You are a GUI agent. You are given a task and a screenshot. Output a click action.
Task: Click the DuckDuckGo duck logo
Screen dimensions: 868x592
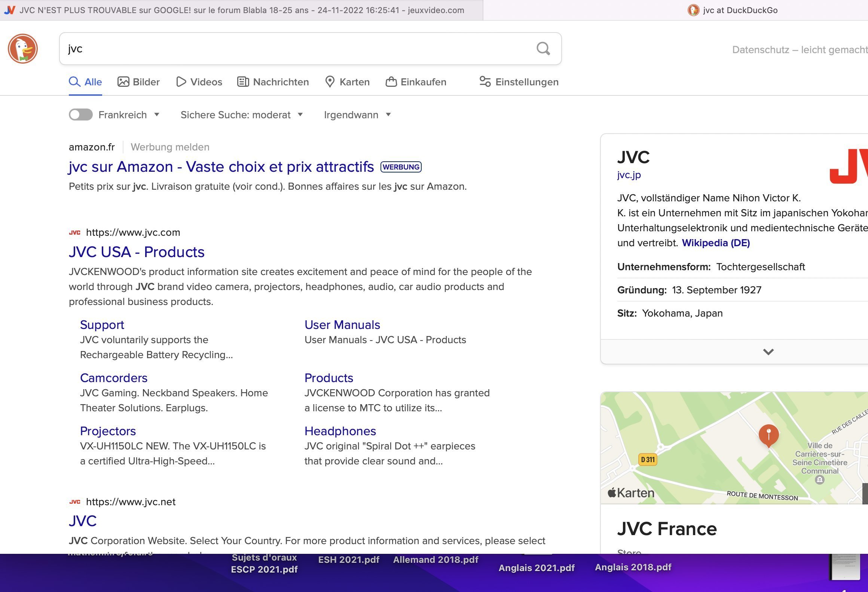coord(23,49)
